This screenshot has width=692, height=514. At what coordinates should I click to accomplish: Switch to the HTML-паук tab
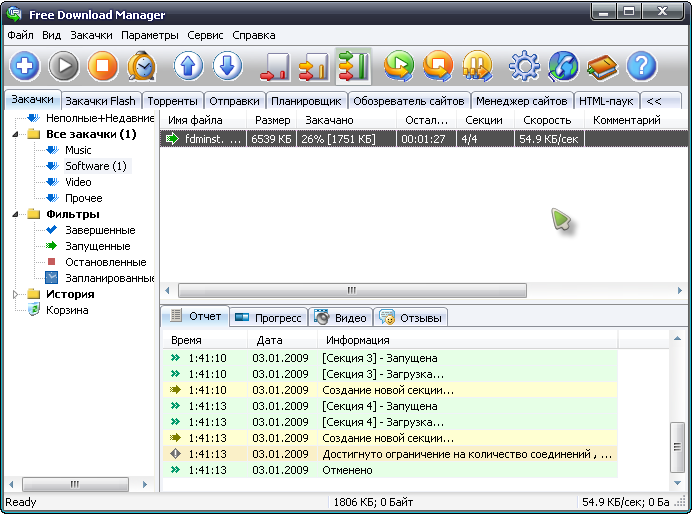point(606,101)
